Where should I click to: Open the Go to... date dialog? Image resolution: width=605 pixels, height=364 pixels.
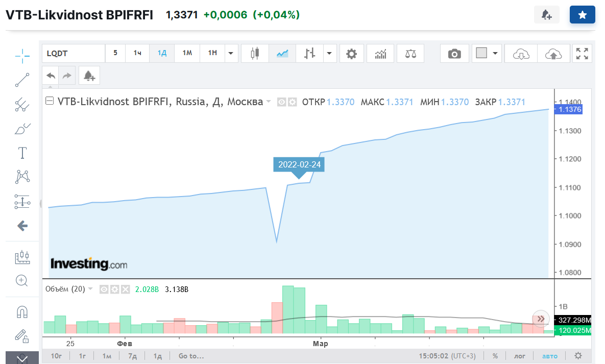pyautogui.click(x=191, y=356)
